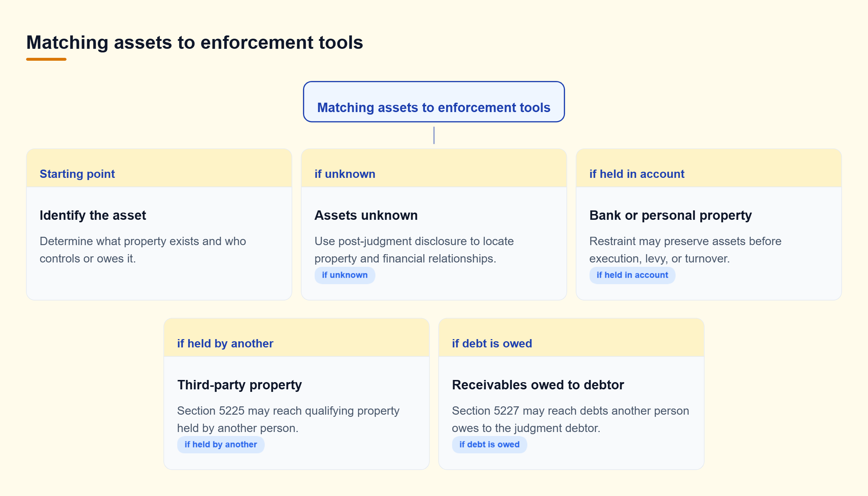Viewport: 868px width, 496px height.
Task: Click the main page heading title
Action: (x=195, y=42)
